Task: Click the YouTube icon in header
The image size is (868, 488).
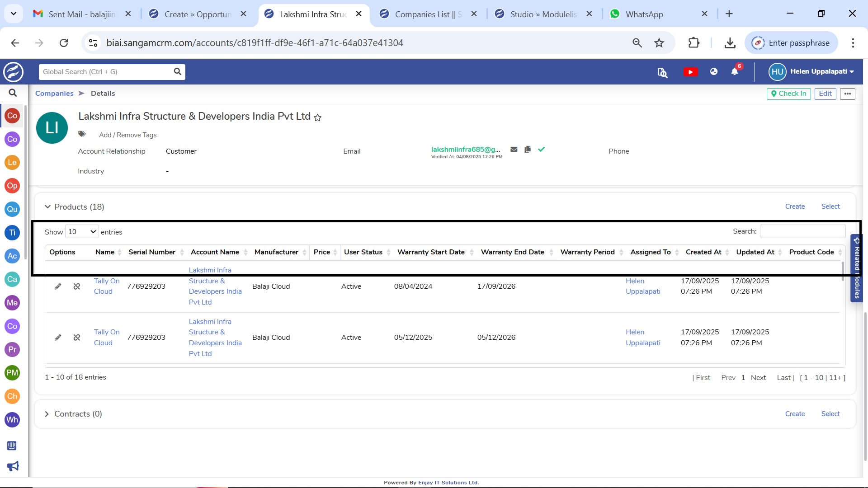Action: click(x=690, y=72)
